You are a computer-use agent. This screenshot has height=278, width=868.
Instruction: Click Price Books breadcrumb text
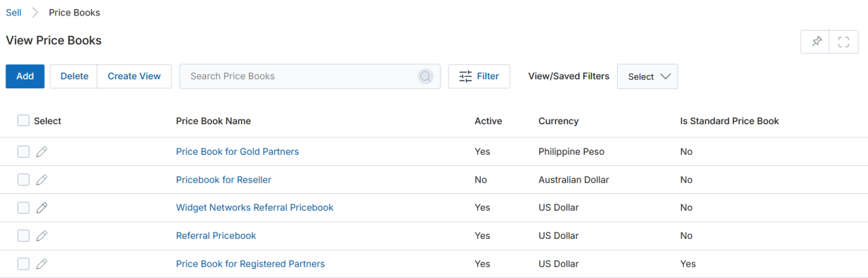click(74, 13)
